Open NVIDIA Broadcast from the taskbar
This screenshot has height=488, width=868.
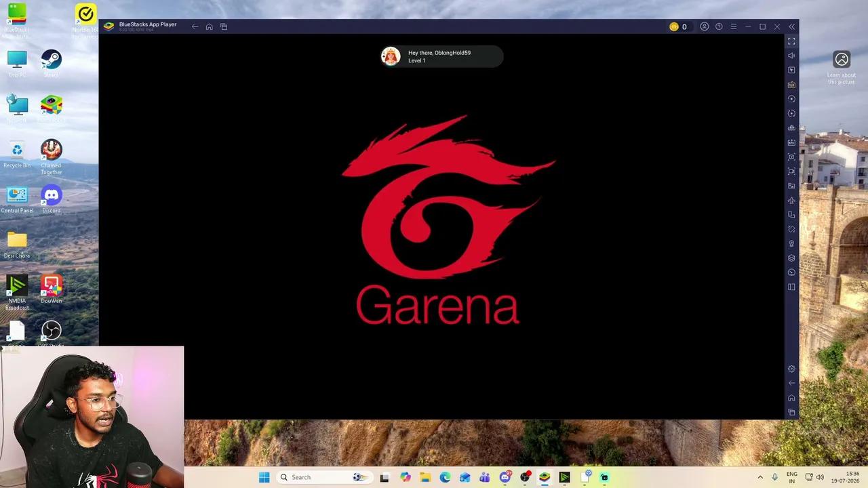(x=564, y=477)
